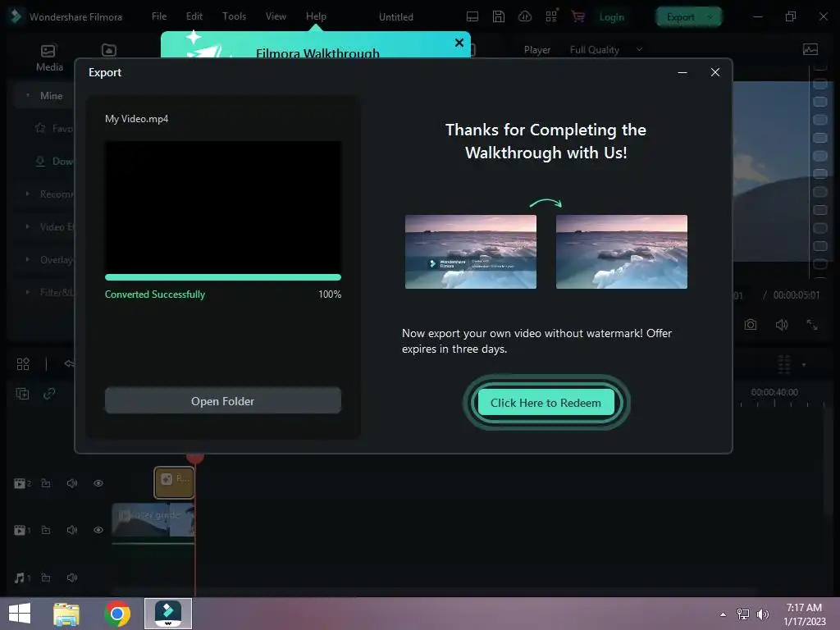
Task: Mute video track 1 audio
Action: [x=72, y=530]
